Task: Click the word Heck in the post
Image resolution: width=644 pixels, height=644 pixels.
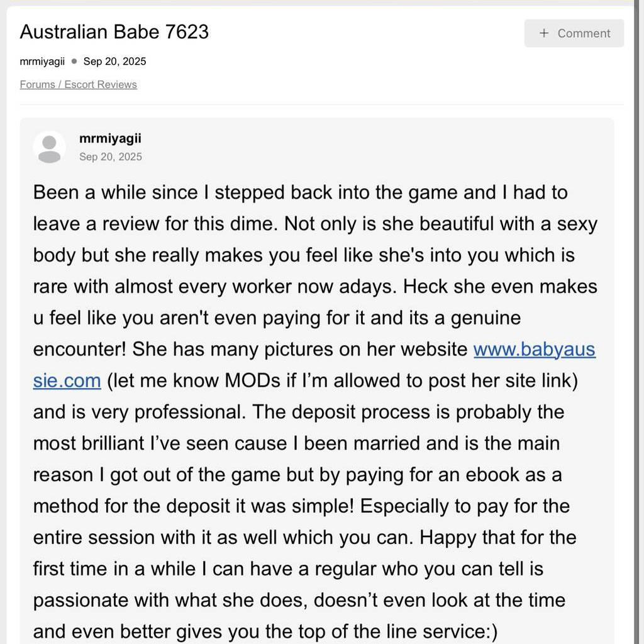Action: (426, 286)
